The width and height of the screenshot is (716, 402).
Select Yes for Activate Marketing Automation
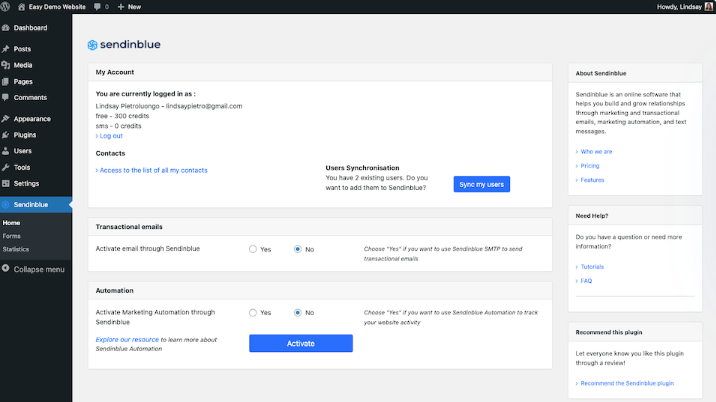(x=253, y=312)
